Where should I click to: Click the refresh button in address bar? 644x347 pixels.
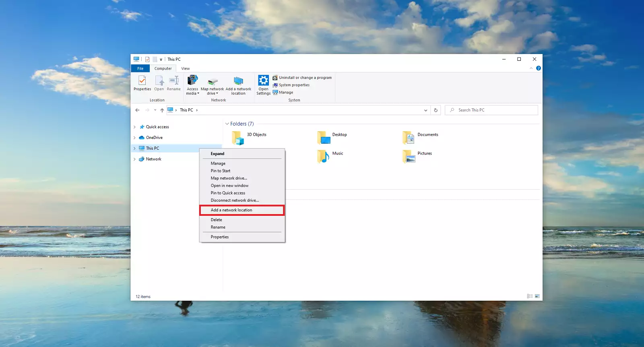[436, 110]
